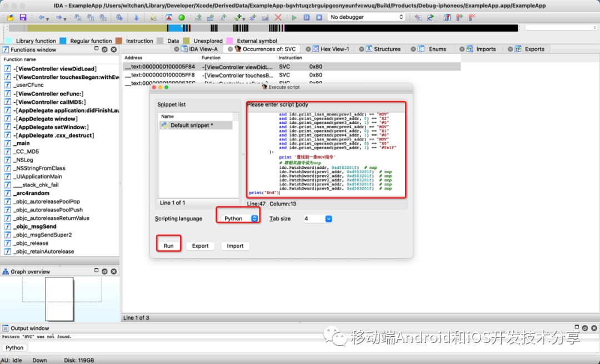Screen dimensions: 600x364
Task: Jump back with the left arrow icon
Action: tap(41, 18)
